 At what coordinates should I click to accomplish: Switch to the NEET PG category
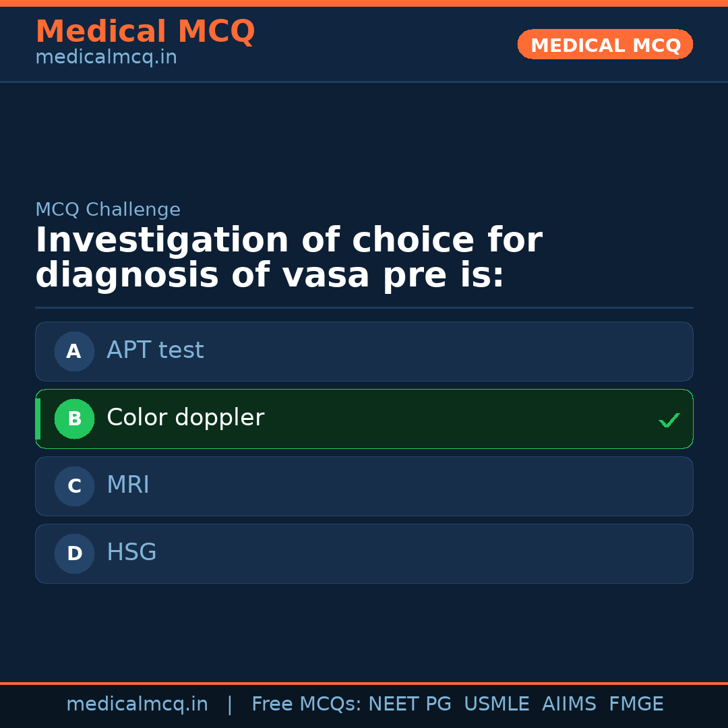[409, 704]
